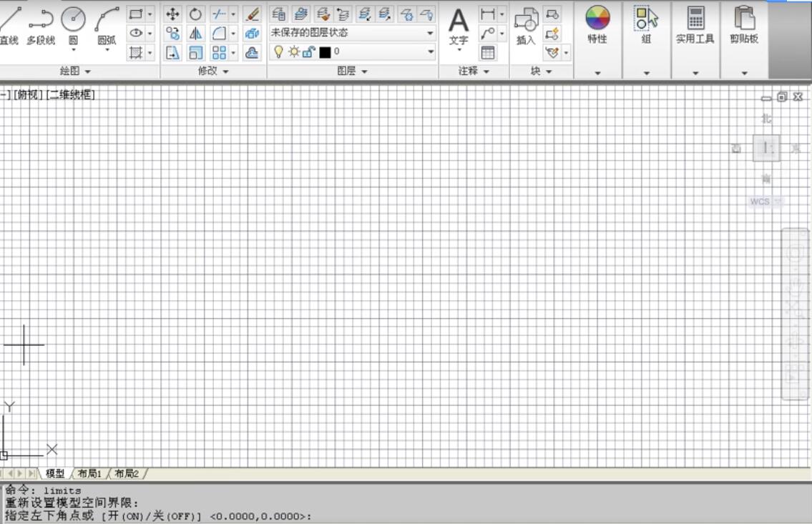Click the Rotate tool icon

(x=195, y=14)
